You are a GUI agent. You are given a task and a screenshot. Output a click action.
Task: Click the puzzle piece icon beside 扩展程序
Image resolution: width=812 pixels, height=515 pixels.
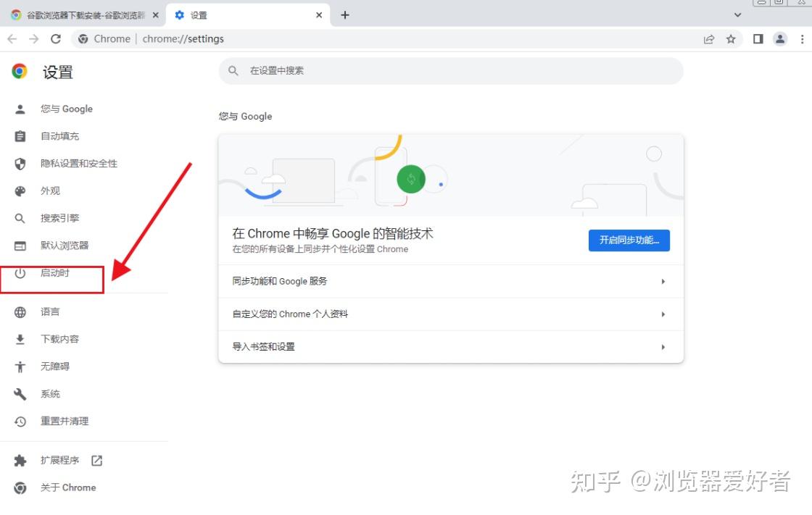tap(20, 461)
